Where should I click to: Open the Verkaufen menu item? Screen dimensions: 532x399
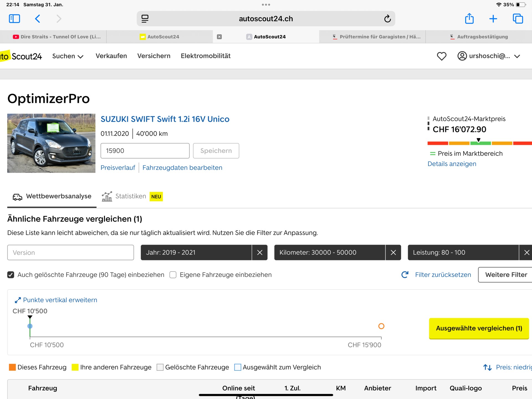click(x=111, y=56)
